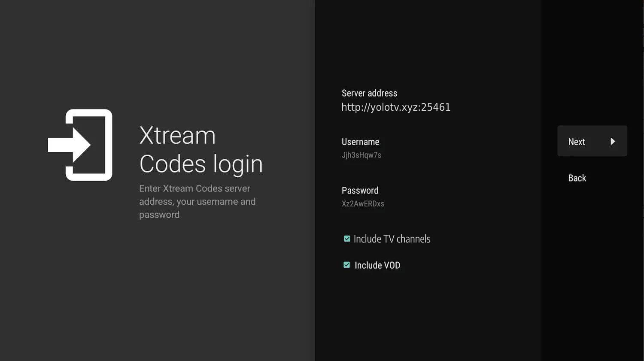Uncheck the Include VOD checkbox
644x361 pixels.
pyautogui.click(x=347, y=265)
